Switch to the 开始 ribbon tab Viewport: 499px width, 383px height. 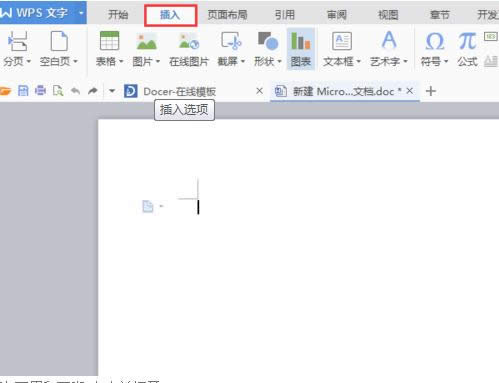coord(118,15)
